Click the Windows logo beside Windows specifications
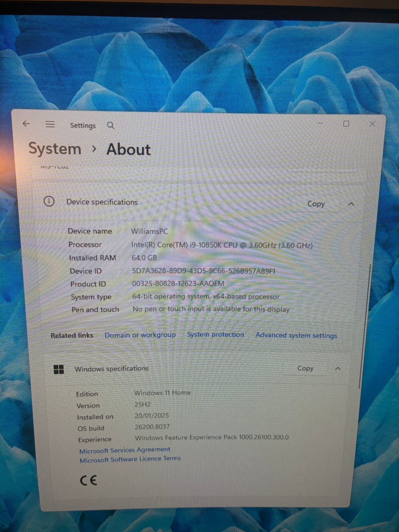This screenshot has width=399, height=532. [x=59, y=369]
